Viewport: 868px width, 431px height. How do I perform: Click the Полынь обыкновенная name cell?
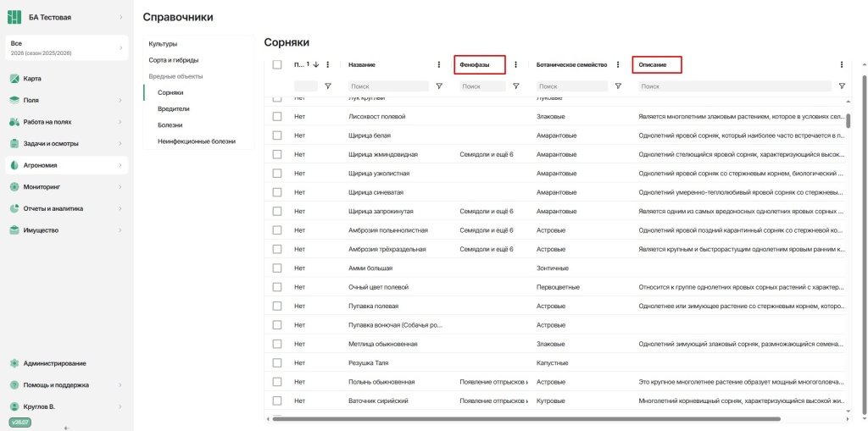coord(381,382)
